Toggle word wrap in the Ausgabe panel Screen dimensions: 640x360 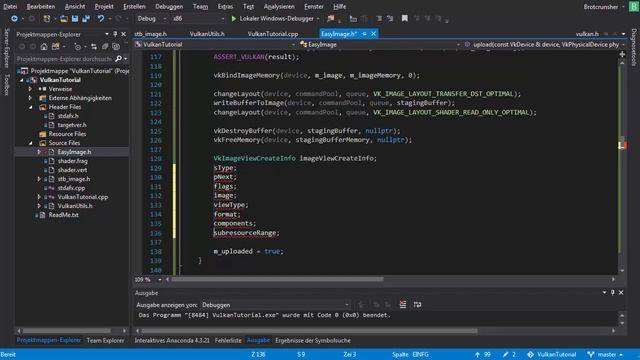point(417,304)
